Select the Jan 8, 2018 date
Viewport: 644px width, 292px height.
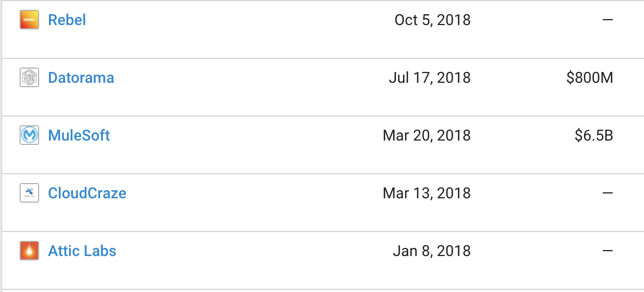[x=431, y=251]
